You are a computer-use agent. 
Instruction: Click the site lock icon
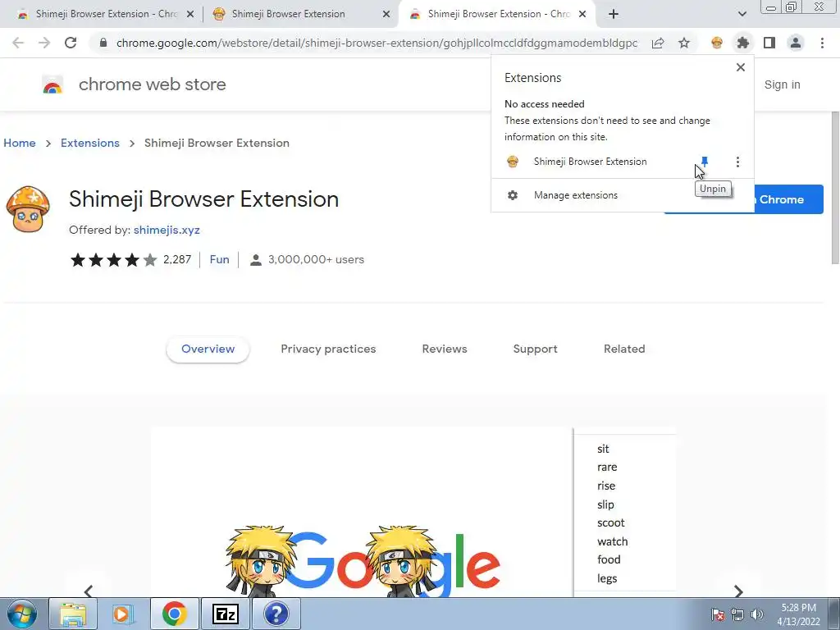coord(103,43)
